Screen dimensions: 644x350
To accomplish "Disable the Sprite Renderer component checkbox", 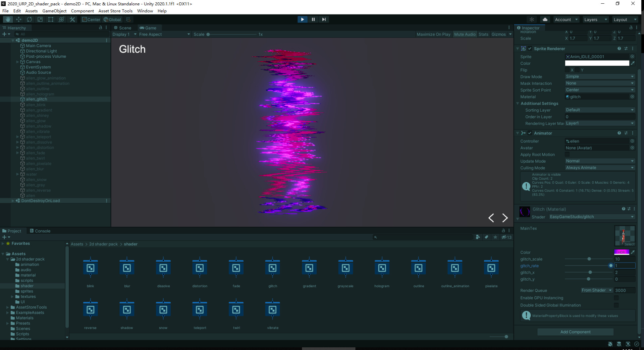I will click(530, 49).
